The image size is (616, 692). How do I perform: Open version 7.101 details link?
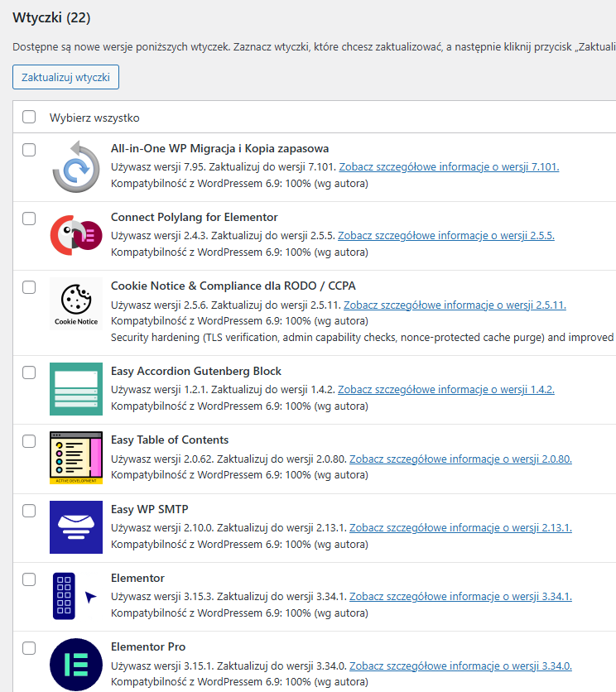[449, 167]
